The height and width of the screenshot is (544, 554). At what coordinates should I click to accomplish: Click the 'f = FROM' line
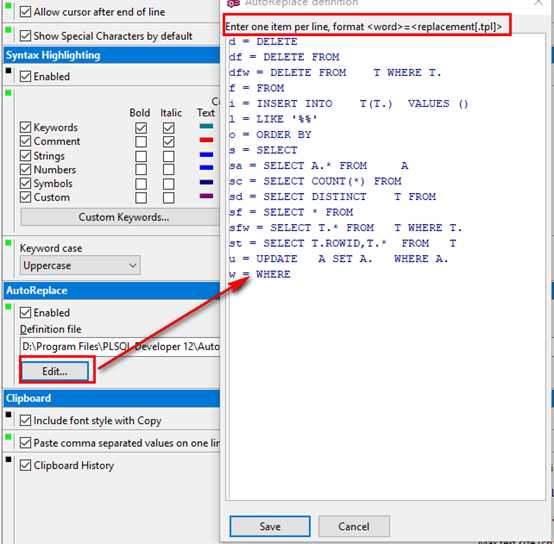[256, 88]
